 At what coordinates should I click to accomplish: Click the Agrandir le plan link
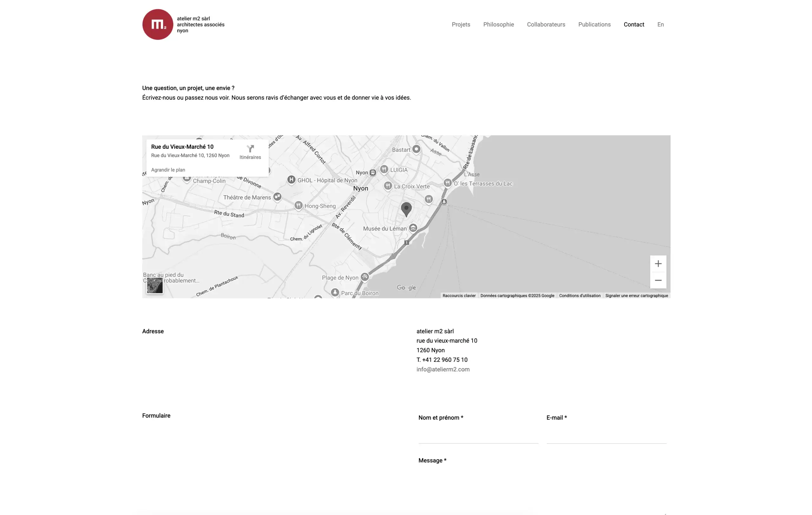point(168,170)
